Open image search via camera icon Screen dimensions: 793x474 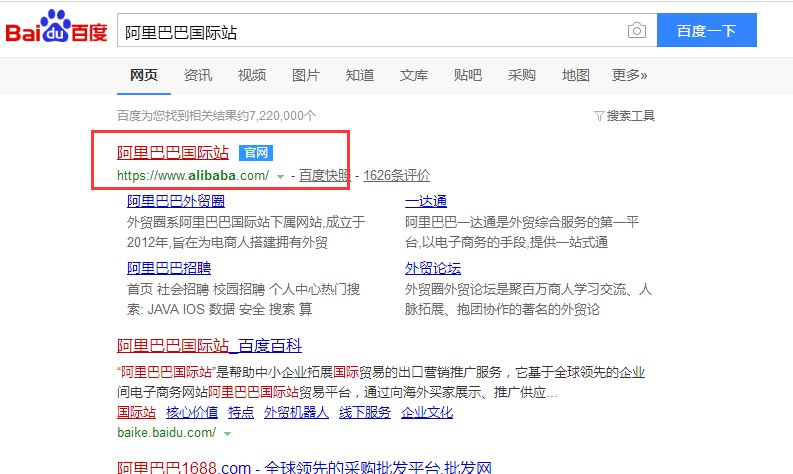pyautogui.click(x=637, y=30)
